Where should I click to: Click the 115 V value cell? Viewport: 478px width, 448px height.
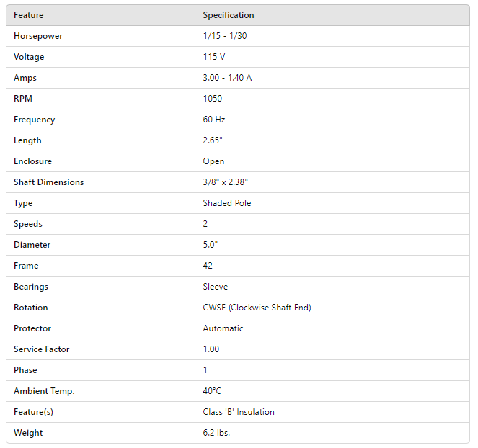click(214, 57)
